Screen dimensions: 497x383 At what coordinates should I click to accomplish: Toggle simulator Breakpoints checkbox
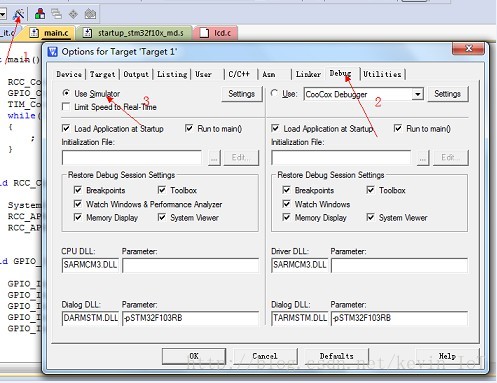click(78, 190)
